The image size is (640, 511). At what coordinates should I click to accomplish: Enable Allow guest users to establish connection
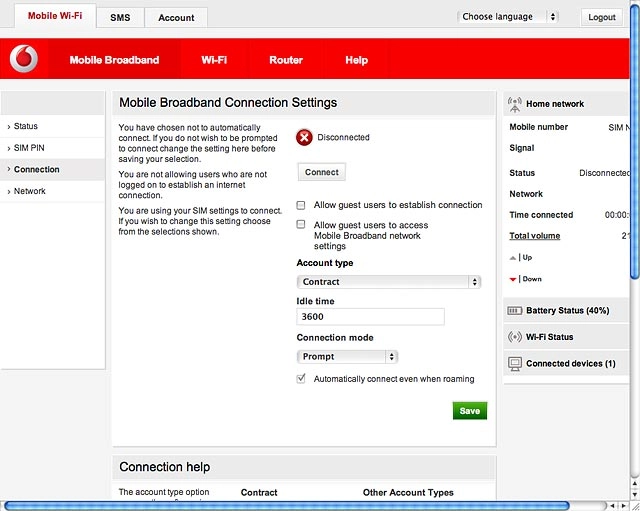[x=301, y=205]
